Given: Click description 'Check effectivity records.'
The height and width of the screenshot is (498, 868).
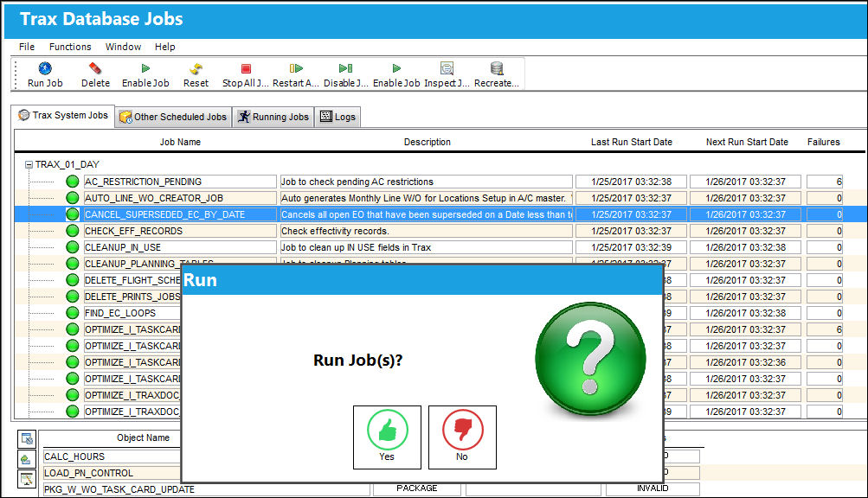Looking at the screenshot, I should click(x=427, y=231).
